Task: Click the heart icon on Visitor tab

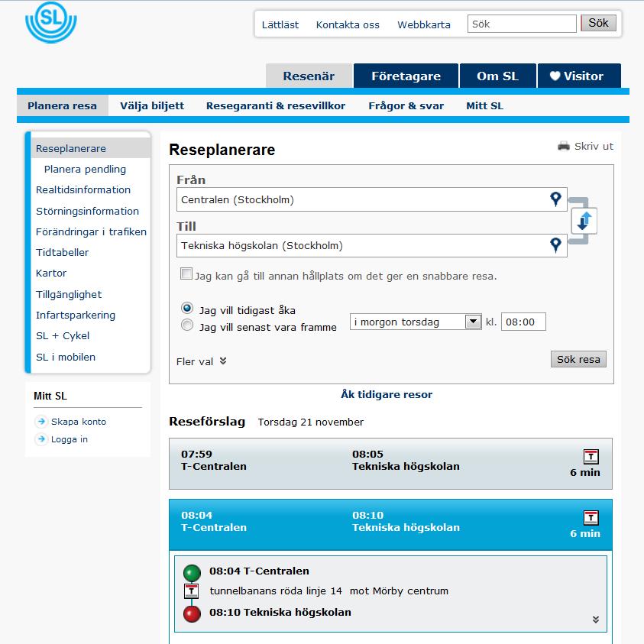Action: tap(555, 76)
